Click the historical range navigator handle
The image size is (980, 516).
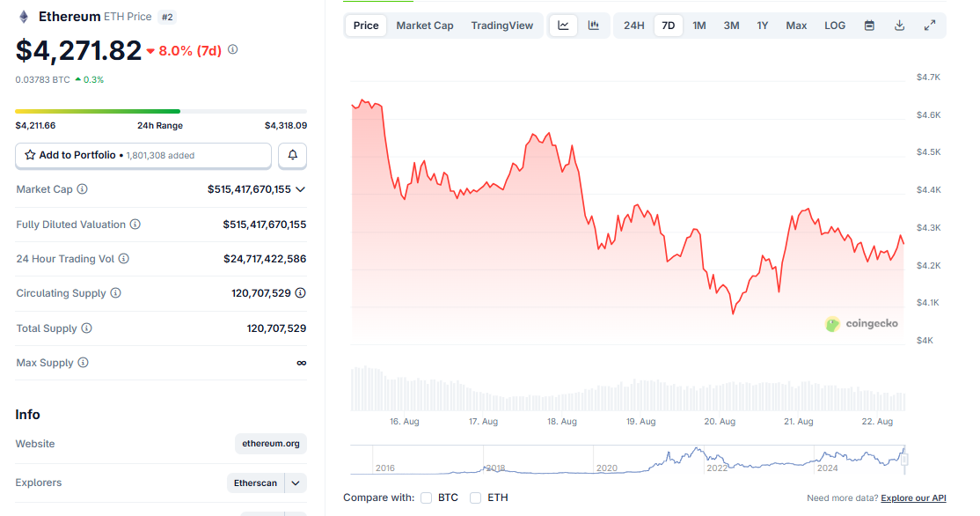click(x=903, y=459)
